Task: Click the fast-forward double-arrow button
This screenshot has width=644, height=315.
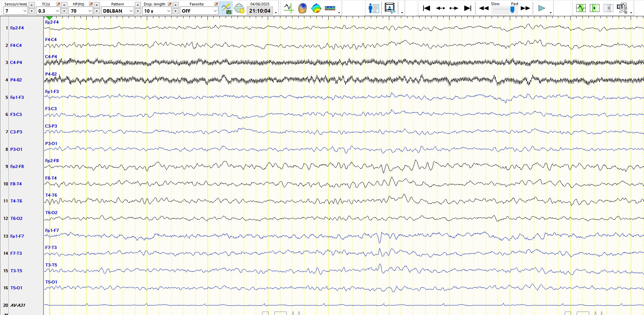Action: [x=525, y=8]
